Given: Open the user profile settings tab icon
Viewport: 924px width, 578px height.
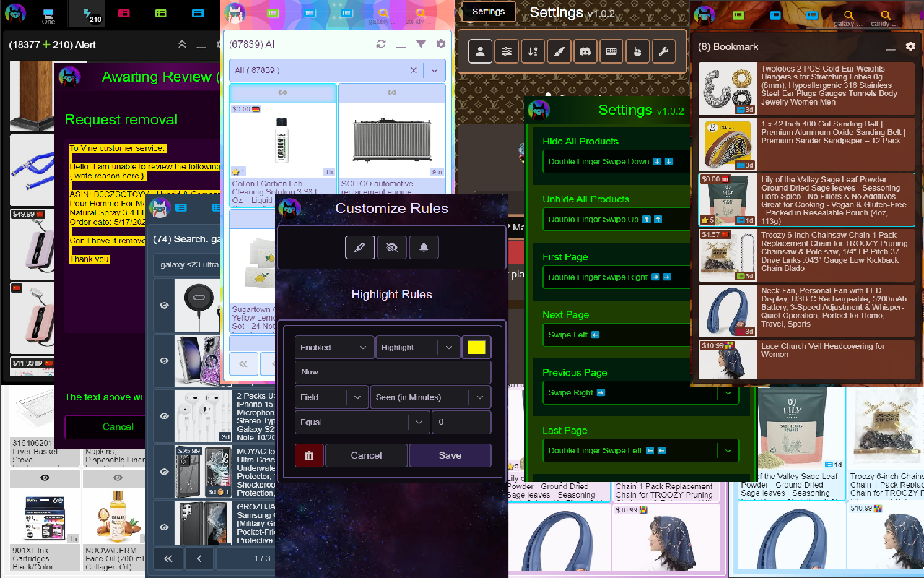Looking at the screenshot, I should coord(480,51).
